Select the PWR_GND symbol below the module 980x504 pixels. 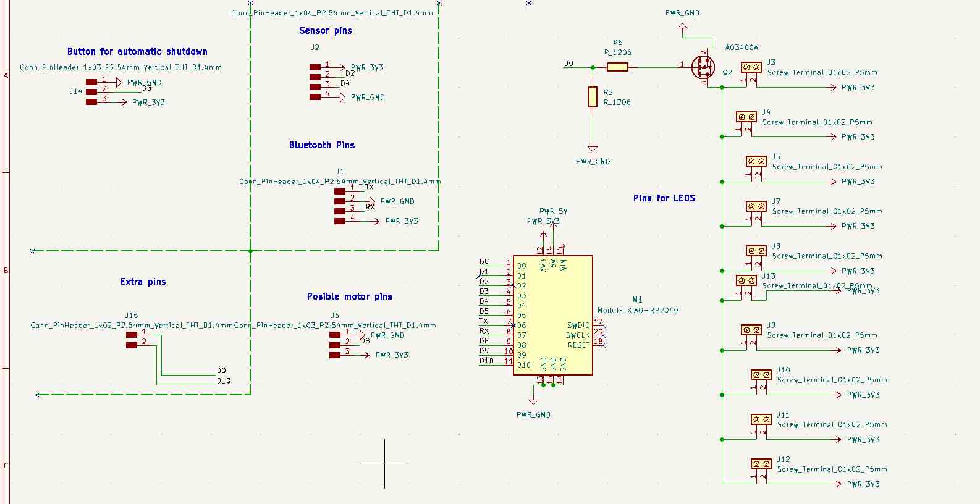click(x=534, y=401)
